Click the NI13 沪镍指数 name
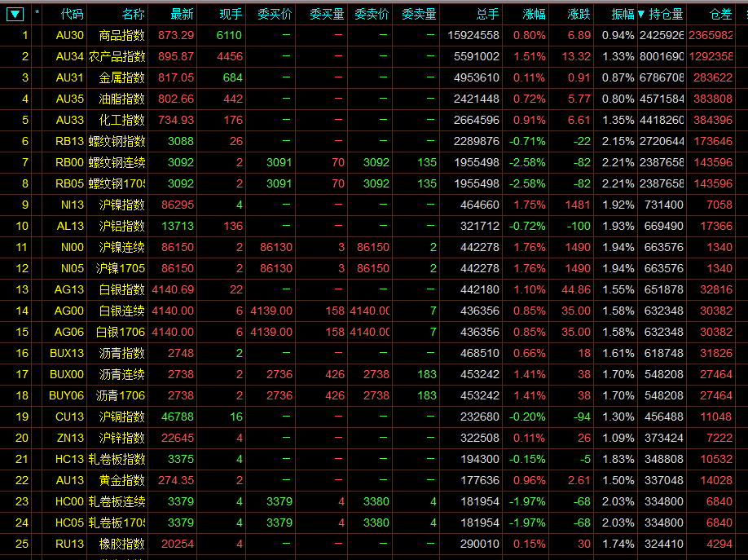 [x=121, y=205]
